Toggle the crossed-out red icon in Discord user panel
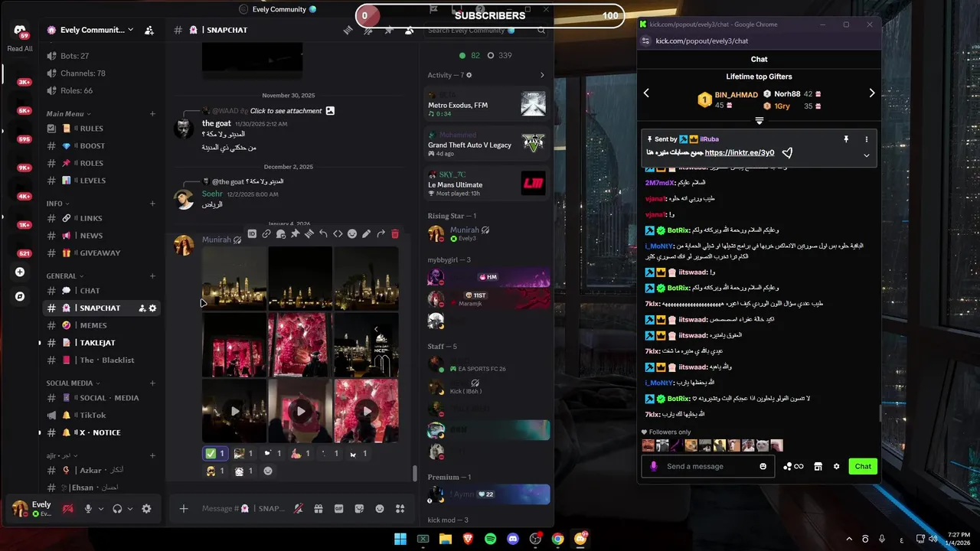 67,509
